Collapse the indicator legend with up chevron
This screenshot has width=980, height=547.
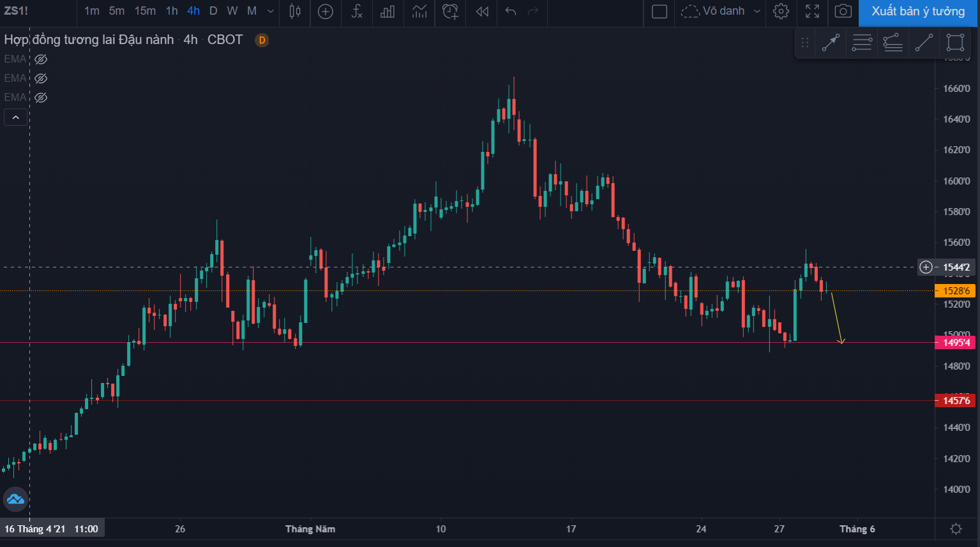(15, 117)
